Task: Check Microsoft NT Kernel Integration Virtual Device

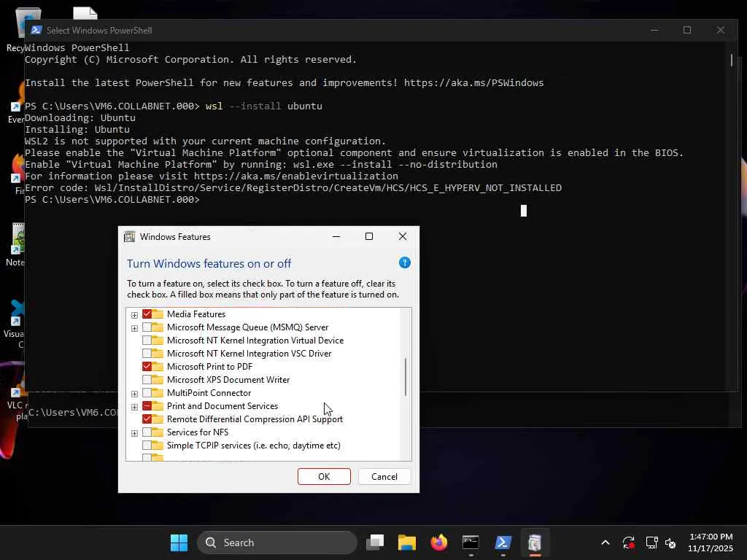Action: (x=147, y=341)
